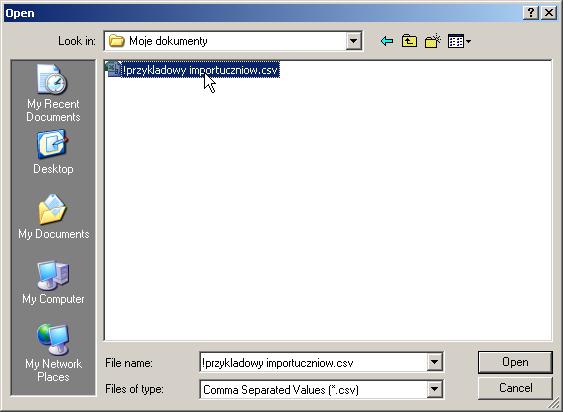This screenshot has width=563, height=412.
Task: Browse My Computer in places bar
Action: (x=53, y=283)
